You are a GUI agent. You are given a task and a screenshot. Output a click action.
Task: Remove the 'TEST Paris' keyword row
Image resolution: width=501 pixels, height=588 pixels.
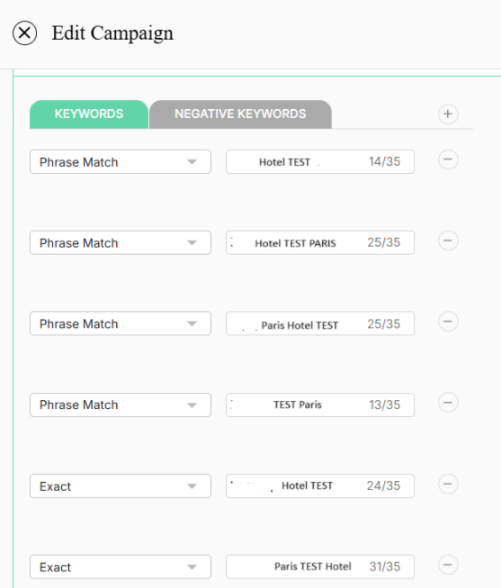pos(448,403)
